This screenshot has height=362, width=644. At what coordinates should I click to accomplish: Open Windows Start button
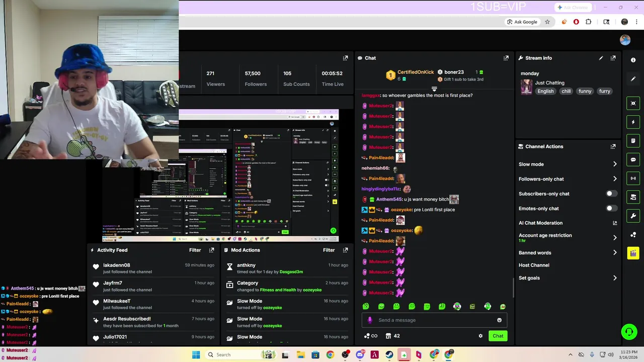click(196, 355)
